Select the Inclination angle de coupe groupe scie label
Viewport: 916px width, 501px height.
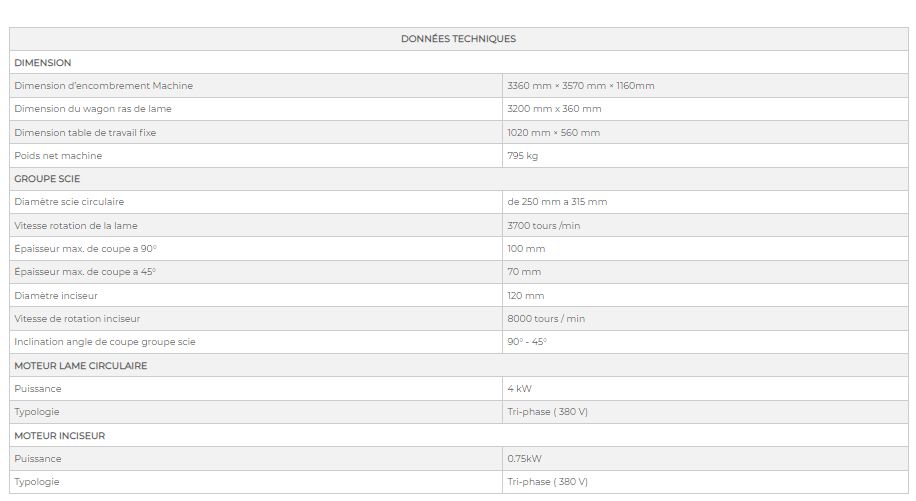click(105, 342)
